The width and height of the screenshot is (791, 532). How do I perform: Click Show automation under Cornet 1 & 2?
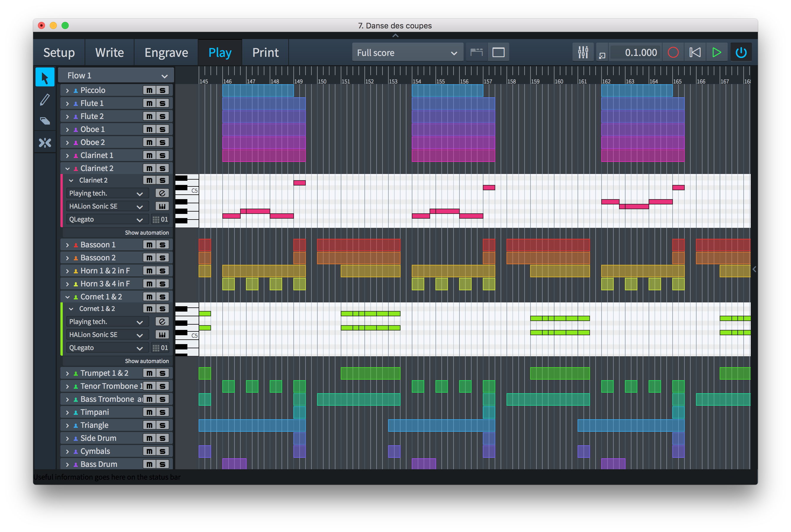[147, 361]
